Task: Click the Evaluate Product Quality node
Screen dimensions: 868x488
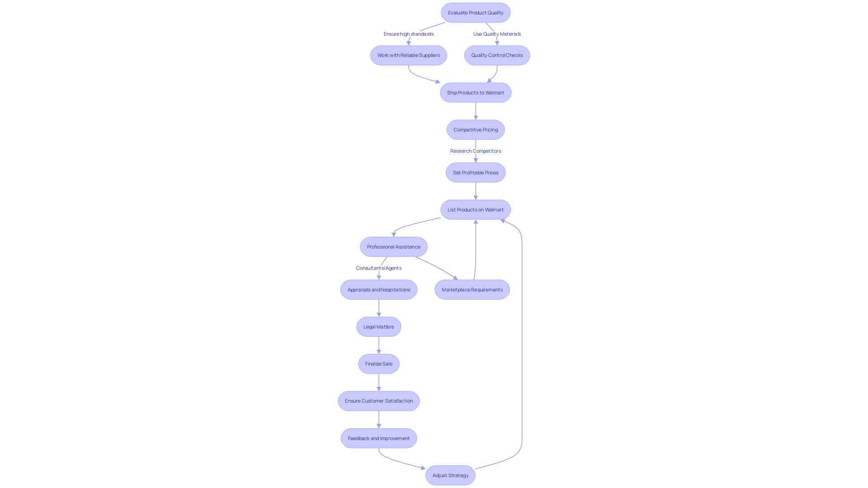Action: [x=475, y=12]
